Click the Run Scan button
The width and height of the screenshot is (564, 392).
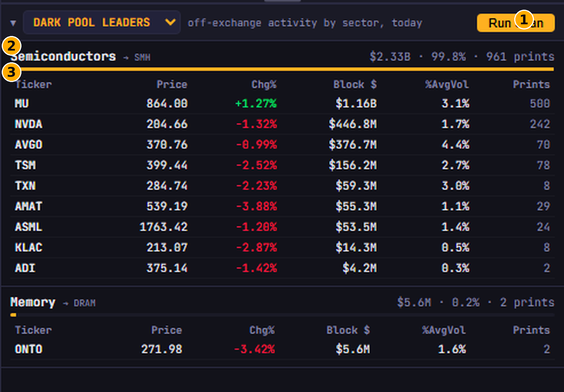516,23
